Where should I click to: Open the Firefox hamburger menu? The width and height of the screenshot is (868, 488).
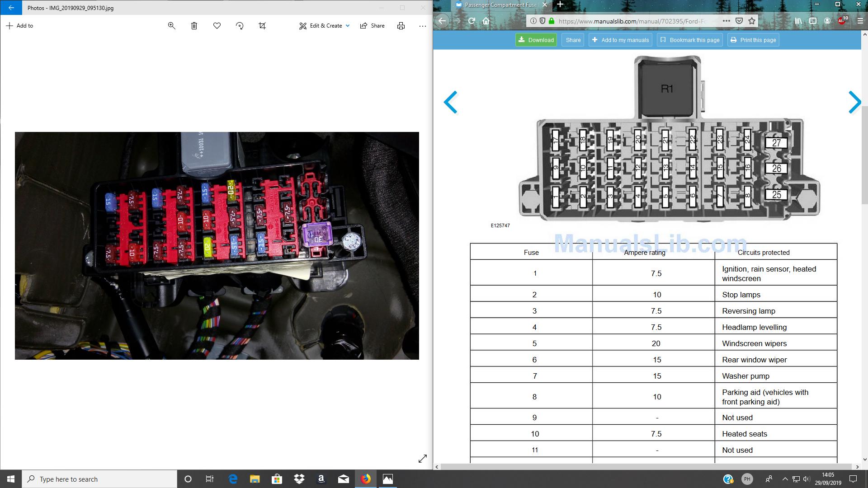pyautogui.click(x=860, y=21)
